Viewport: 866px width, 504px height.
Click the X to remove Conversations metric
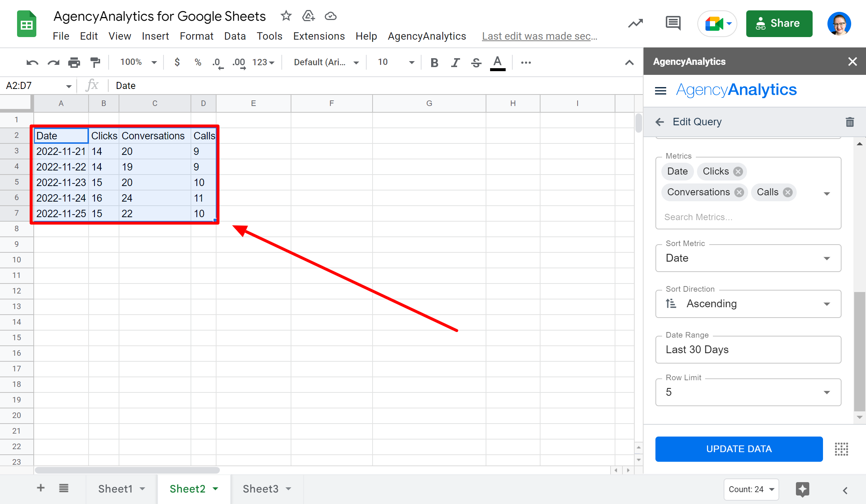coord(739,192)
